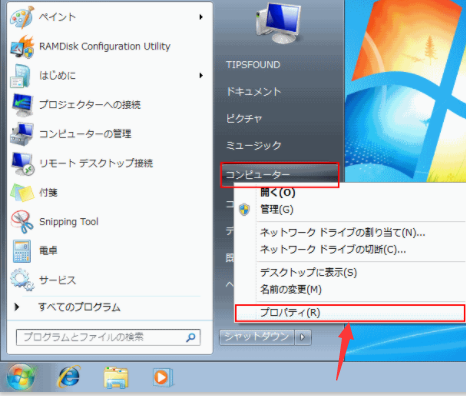Click the はじめに text label
Screen dimensions: 466x396
(58, 76)
